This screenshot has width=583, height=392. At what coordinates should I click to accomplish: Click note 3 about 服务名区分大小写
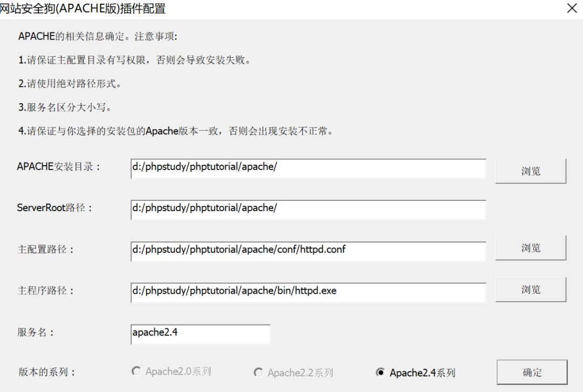[65, 107]
